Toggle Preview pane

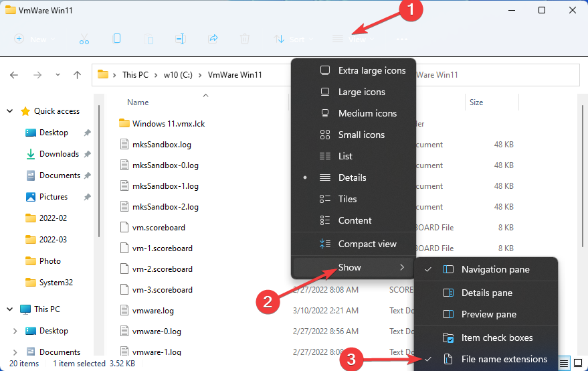486,314
